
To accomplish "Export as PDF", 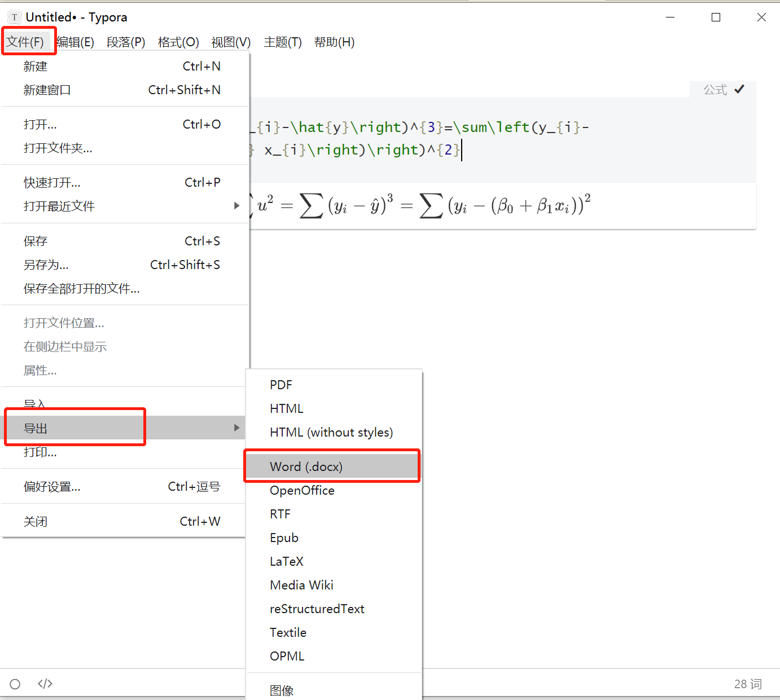I will coord(281,384).
